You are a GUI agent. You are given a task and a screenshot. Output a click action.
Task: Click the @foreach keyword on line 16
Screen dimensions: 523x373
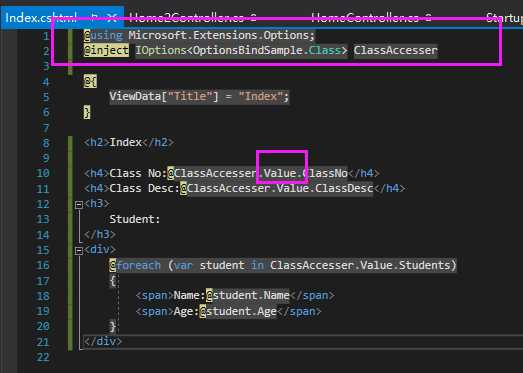[x=135, y=265]
